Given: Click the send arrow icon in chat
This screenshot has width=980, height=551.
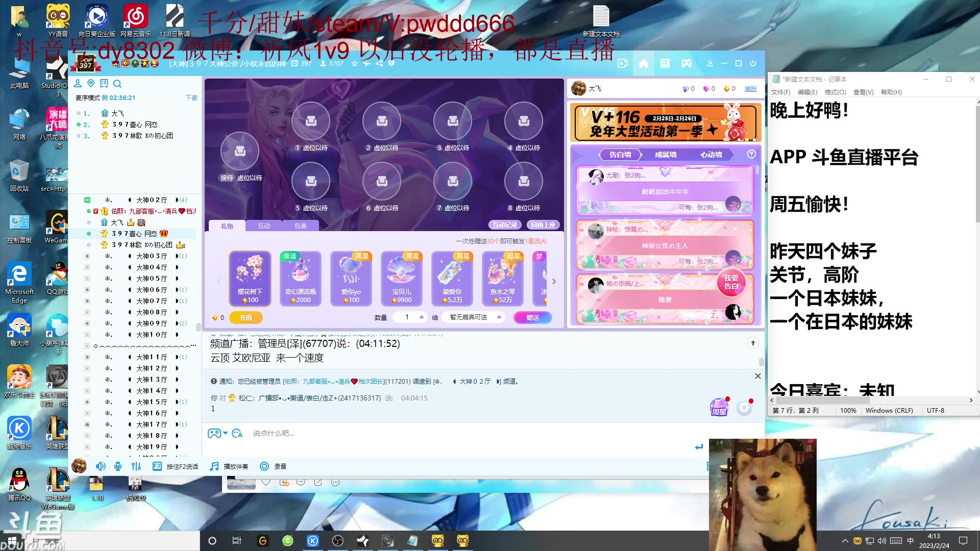Looking at the screenshot, I should point(699,447).
